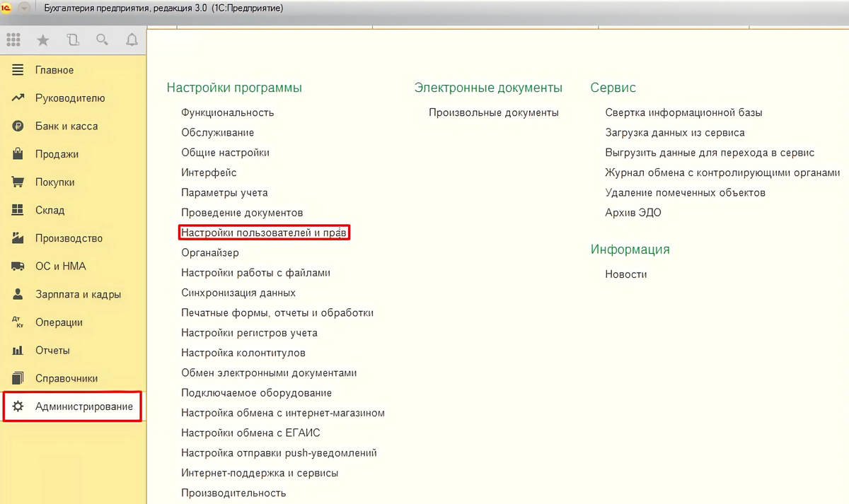Screen dimensions: 849x504
Task: Open Общие настройки link
Action: 225,153
